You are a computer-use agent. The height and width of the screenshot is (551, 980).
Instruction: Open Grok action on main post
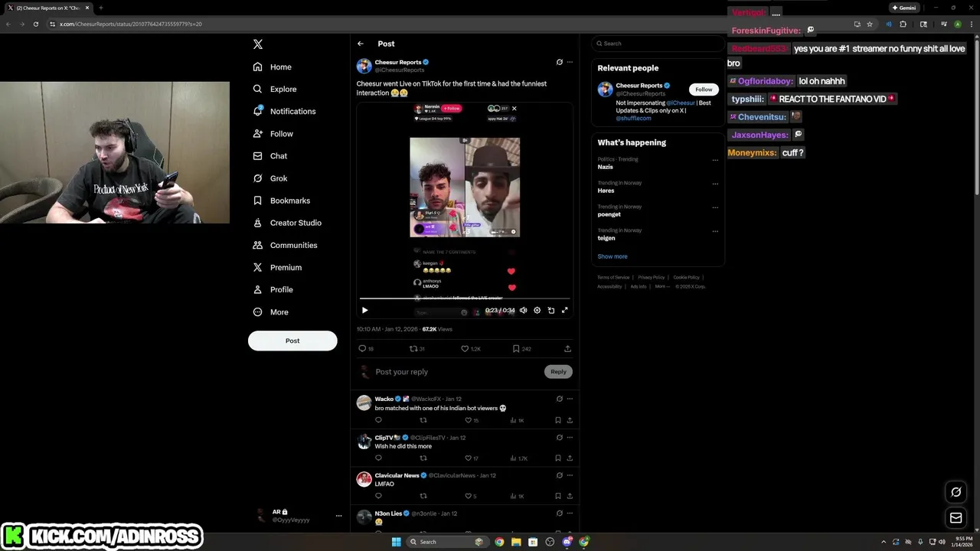click(x=559, y=62)
